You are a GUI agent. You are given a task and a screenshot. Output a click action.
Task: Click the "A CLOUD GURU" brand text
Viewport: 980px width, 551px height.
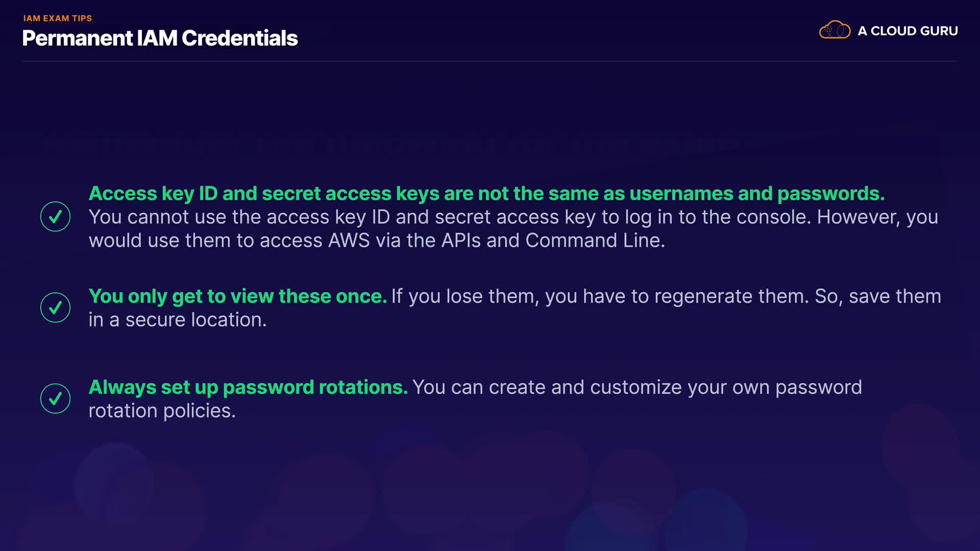[x=908, y=31]
